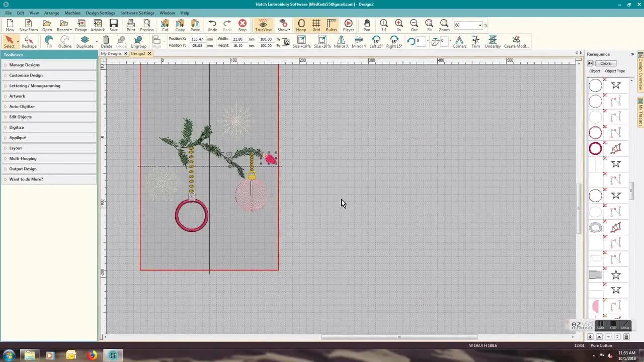Click Create Motif tool
This screenshot has width=644, height=362.
[x=516, y=42]
